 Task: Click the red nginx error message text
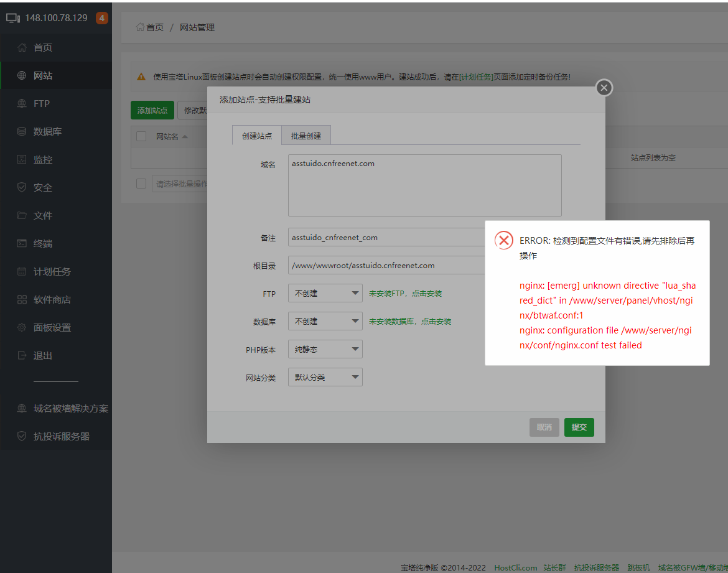607,315
